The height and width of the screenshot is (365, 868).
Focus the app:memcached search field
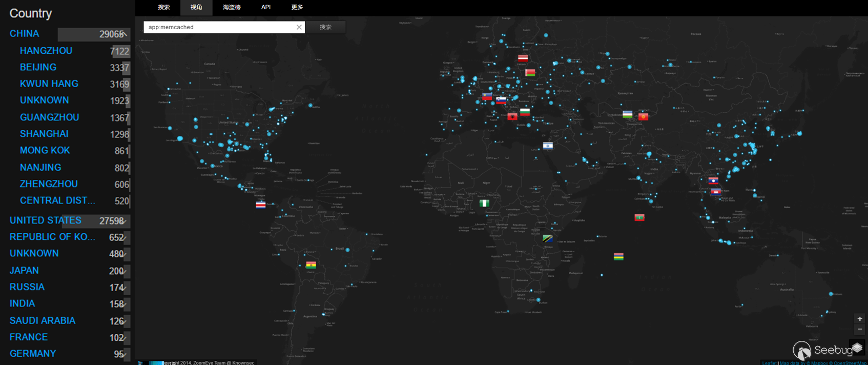point(220,27)
